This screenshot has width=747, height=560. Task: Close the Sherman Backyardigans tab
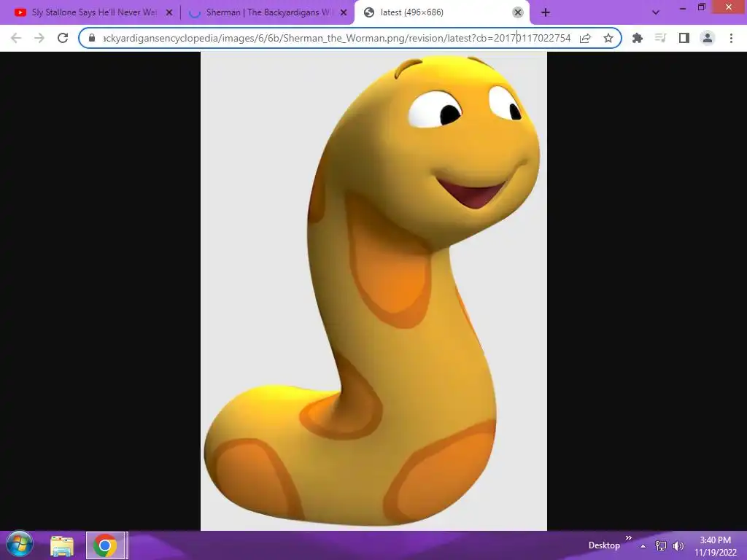coord(344,13)
